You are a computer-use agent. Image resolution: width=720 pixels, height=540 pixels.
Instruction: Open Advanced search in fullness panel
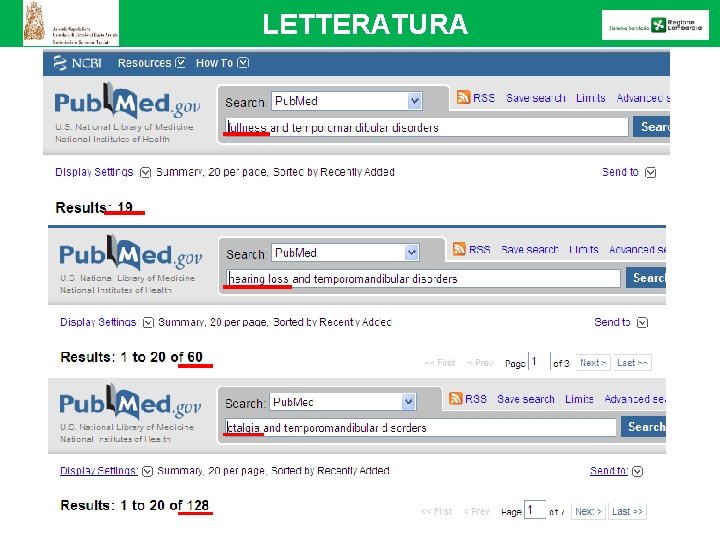click(x=643, y=98)
